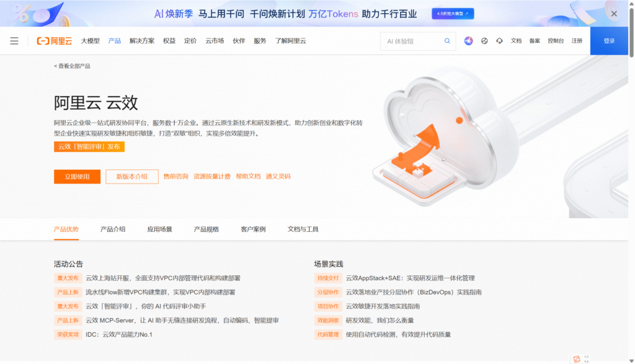
Task: Open the hamburger navigation menu
Action: click(14, 41)
